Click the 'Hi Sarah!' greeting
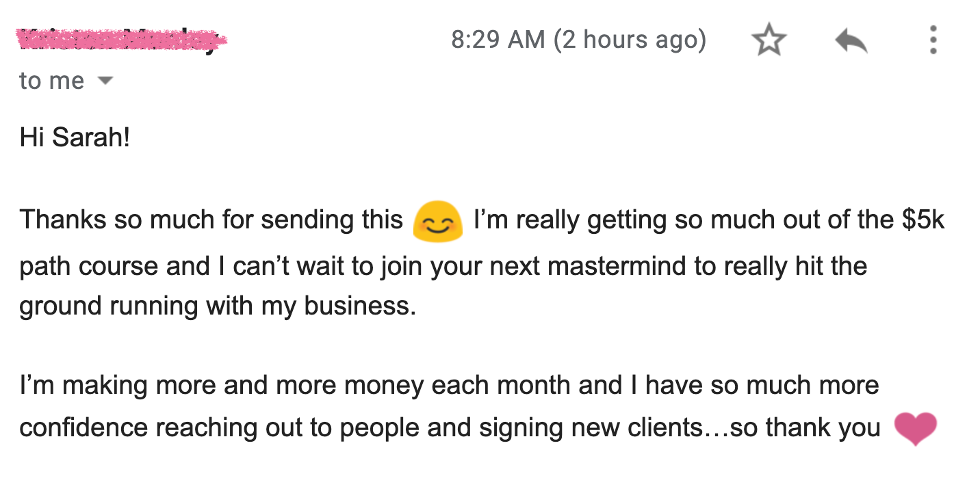 [75, 138]
